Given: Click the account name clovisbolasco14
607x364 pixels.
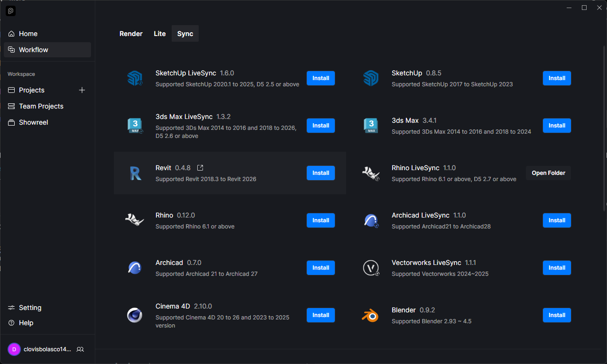Looking at the screenshot, I should [x=47, y=349].
